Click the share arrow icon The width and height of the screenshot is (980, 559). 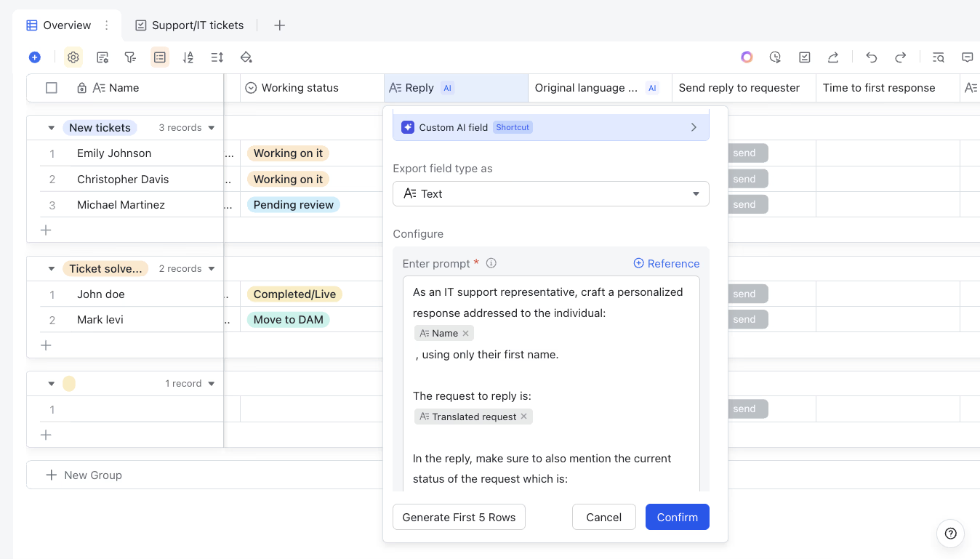click(x=833, y=57)
